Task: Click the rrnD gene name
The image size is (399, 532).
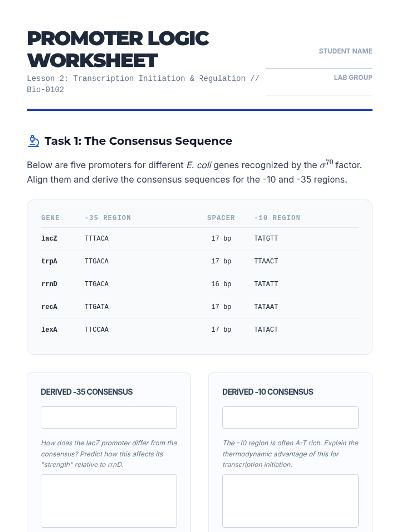Action: pos(49,284)
